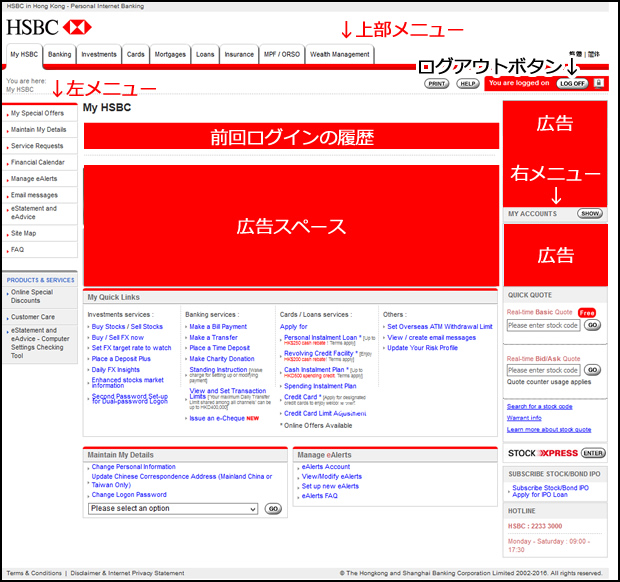Image resolution: width=620 pixels, height=582 pixels.
Task: Select the Cards tab
Action: [x=136, y=54]
